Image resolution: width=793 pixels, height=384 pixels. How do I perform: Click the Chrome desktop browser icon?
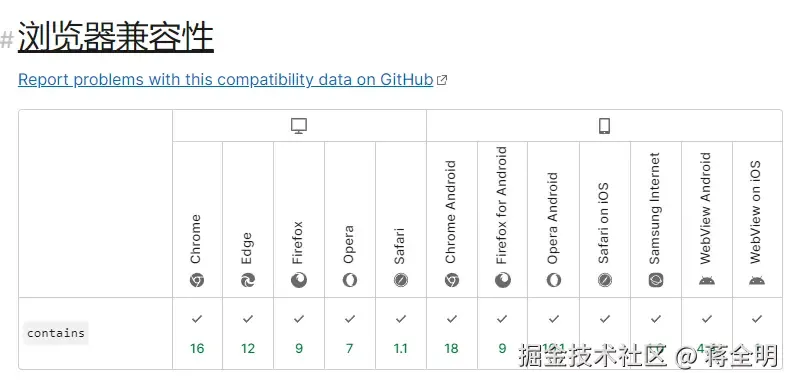[x=197, y=280]
